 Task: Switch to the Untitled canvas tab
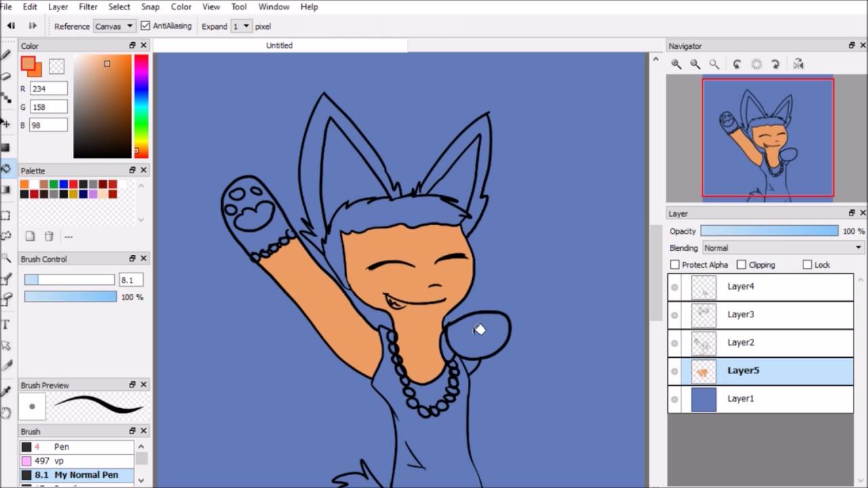pos(279,45)
